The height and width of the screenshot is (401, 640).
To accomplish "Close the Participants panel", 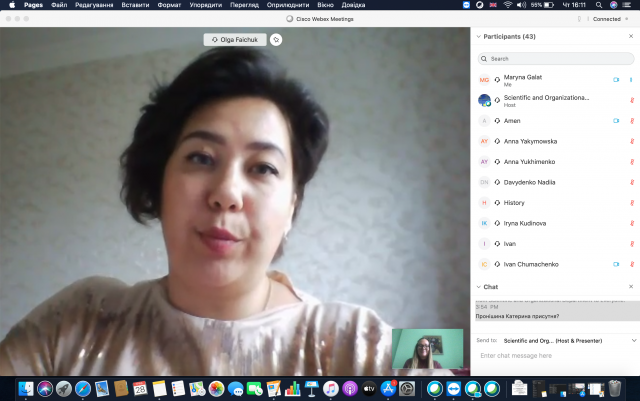I will [631, 36].
